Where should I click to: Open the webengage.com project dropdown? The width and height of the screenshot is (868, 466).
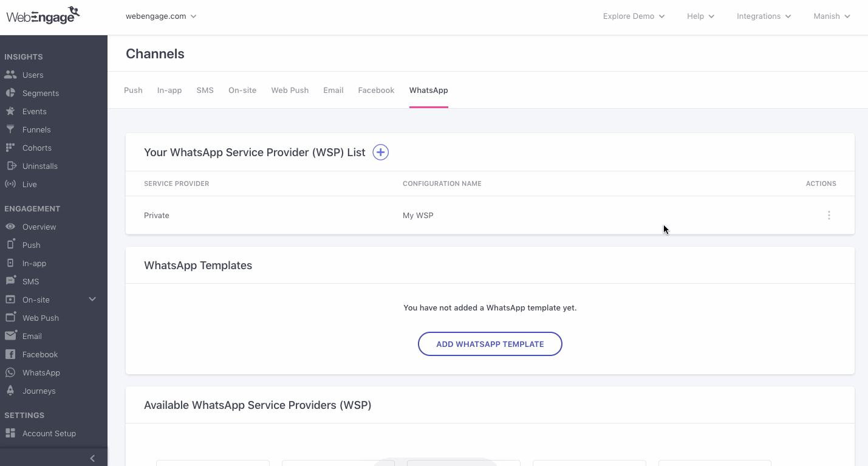coord(161,16)
